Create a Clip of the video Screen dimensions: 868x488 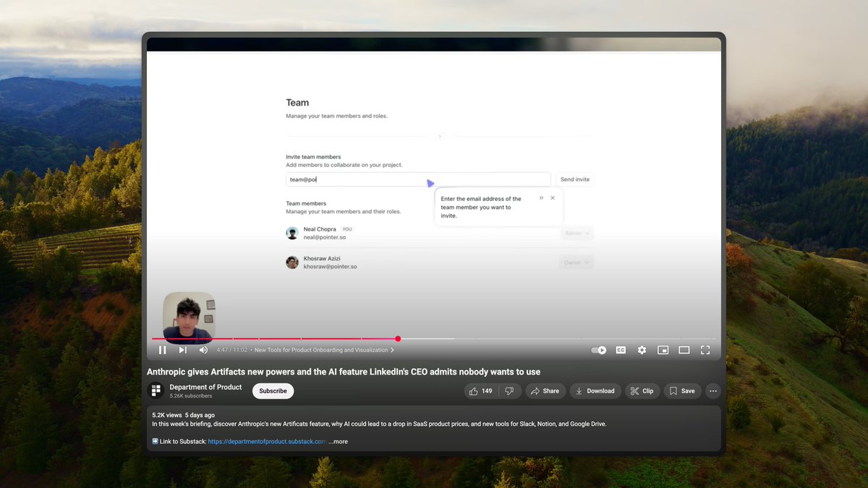pyautogui.click(x=642, y=391)
